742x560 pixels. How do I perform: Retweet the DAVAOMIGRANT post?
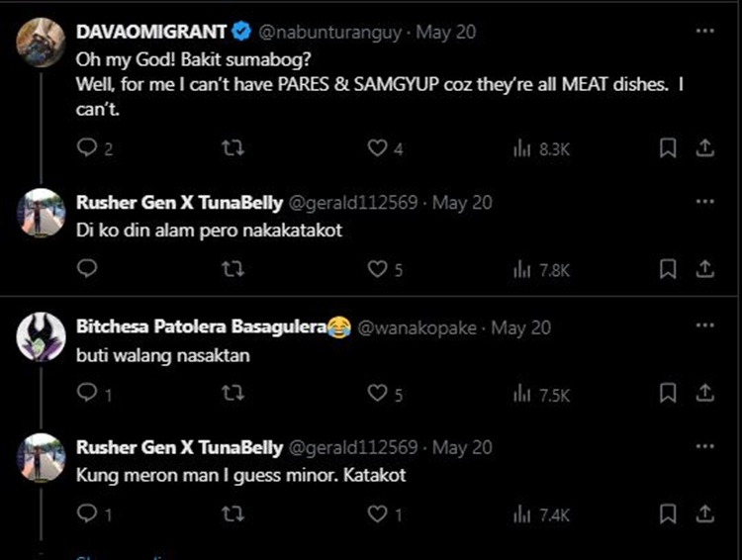231,148
